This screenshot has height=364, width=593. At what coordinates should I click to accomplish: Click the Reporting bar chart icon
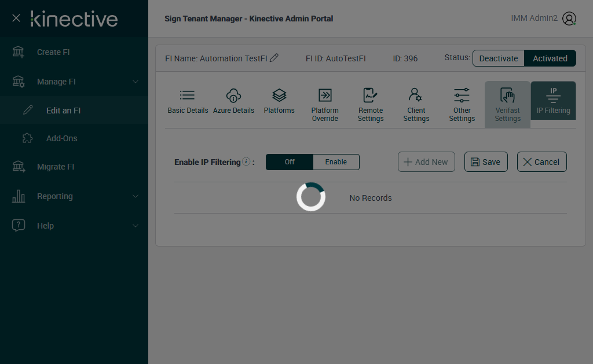[18, 196]
